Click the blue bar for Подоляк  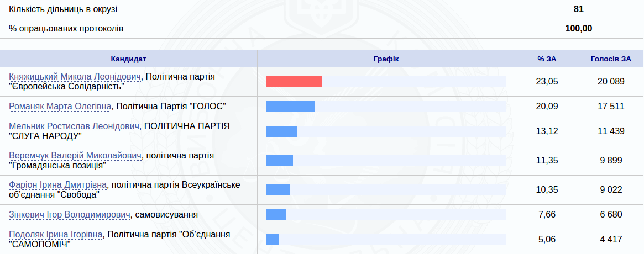coord(273,240)
